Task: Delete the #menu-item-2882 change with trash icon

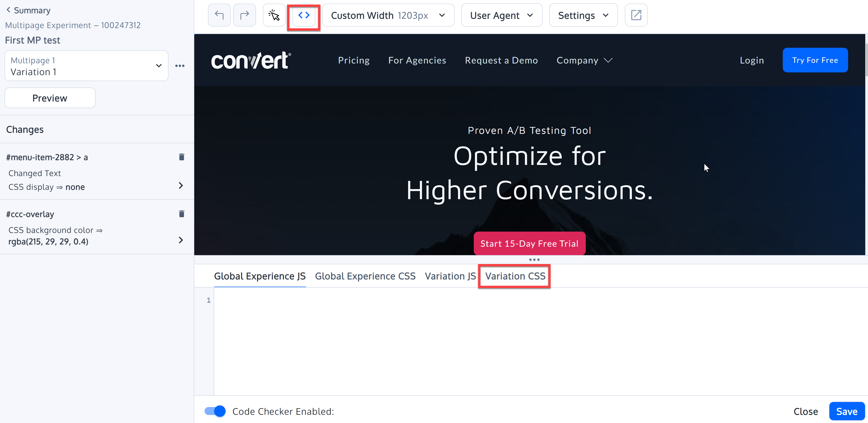Action: tap(181, 157)
